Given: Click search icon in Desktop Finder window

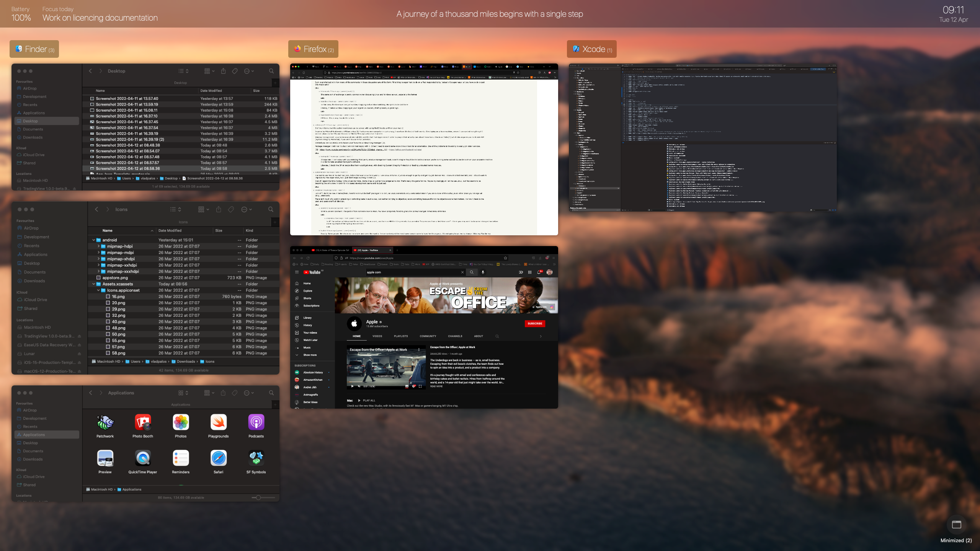Looking at the screenshot, I should click(271, 71).
